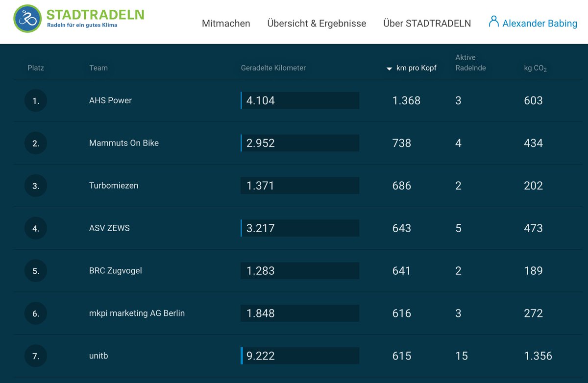This screenshot has height=383, width=588.
Task: Click the 1.356 kg CO2 value
Action: tap(538, 356)
